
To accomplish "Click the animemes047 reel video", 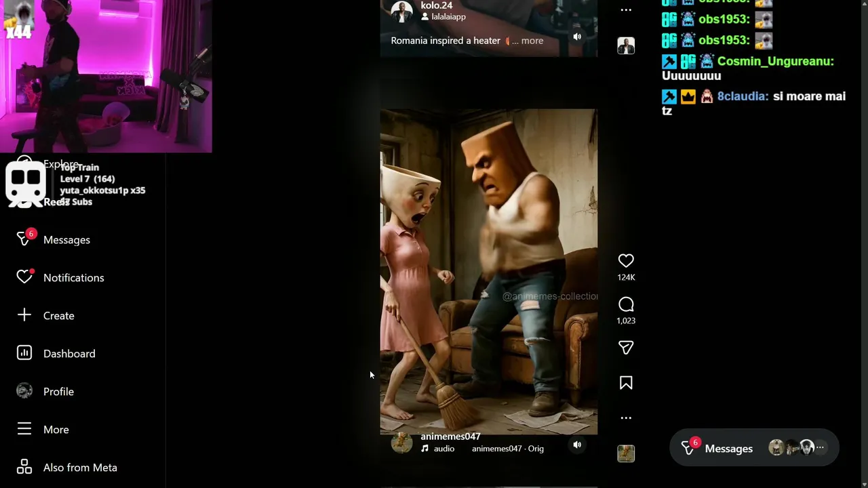I will tap(488, 271).
